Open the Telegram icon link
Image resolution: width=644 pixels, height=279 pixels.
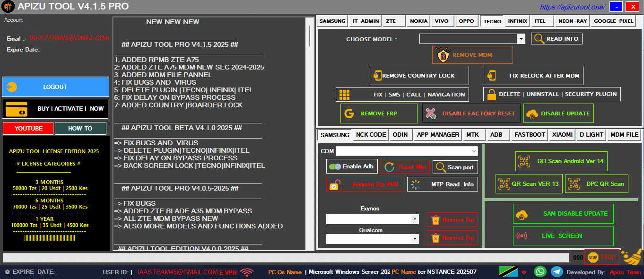tap(557, 271)
